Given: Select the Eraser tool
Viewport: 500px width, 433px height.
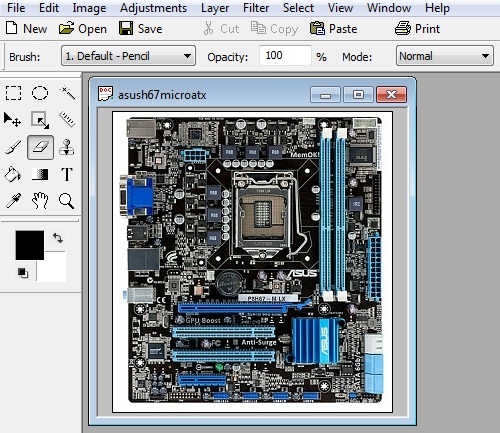Looking at the screenshot, I should (x=40, y=147).
